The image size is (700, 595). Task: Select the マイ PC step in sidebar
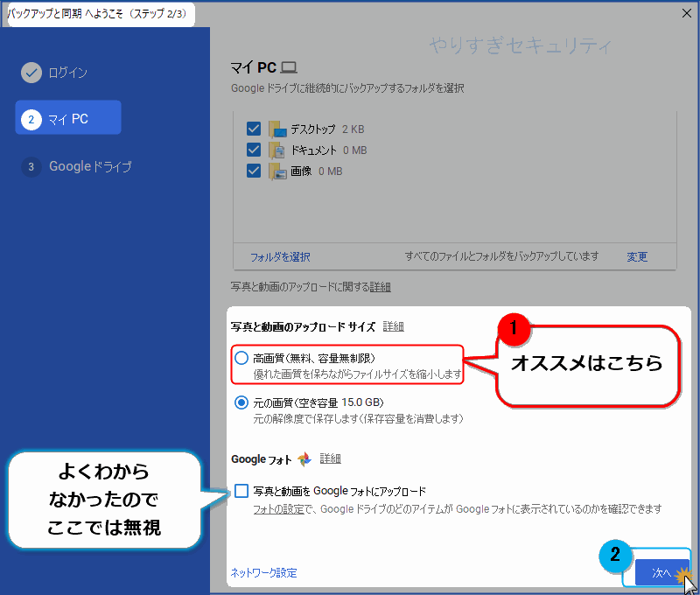[68, 117]
